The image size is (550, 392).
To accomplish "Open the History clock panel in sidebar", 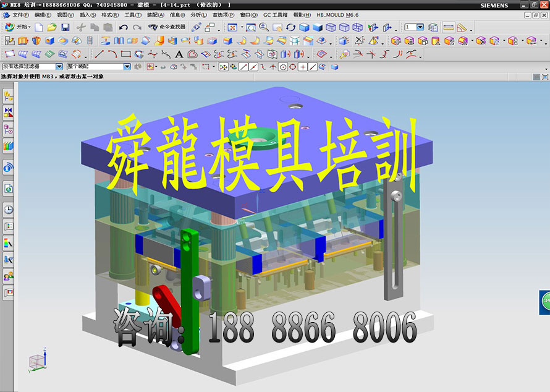I will pyautogui.click(x=8, y=210).
